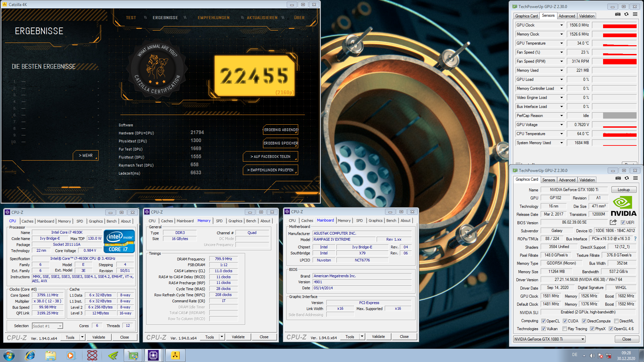Click red atom-shaped taskbar icon
Viewport: 644px width, 362px height.
coord(92,355)
